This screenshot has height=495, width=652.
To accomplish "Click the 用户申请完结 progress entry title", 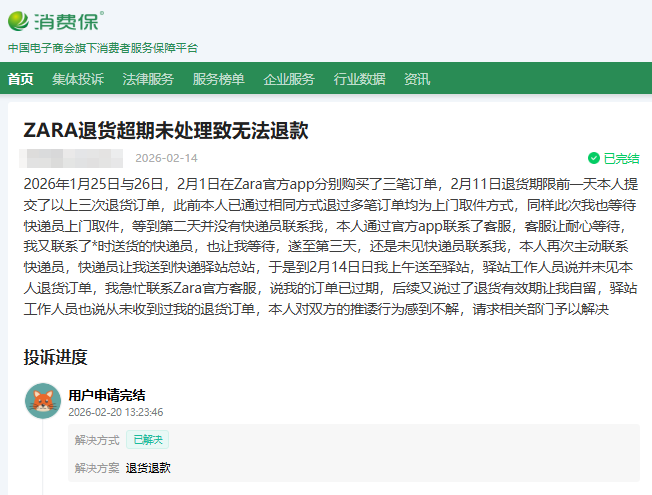I will click(106, 395).
